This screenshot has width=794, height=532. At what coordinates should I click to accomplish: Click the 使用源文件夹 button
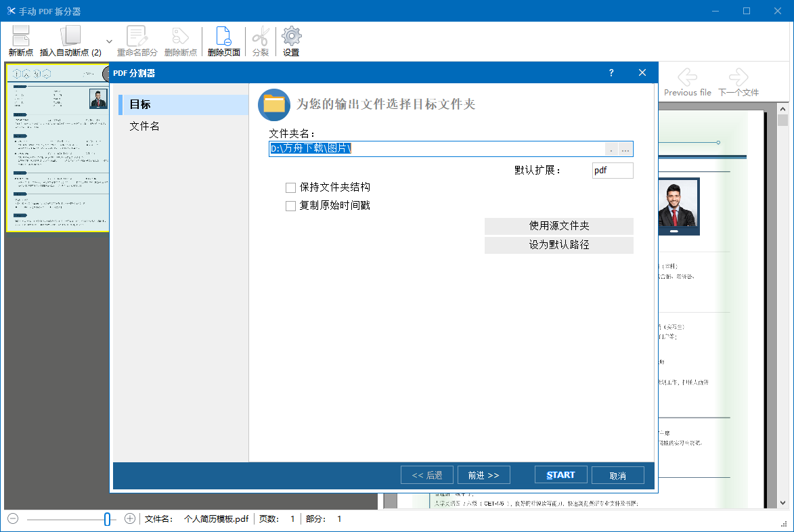[x=559, y=226]
